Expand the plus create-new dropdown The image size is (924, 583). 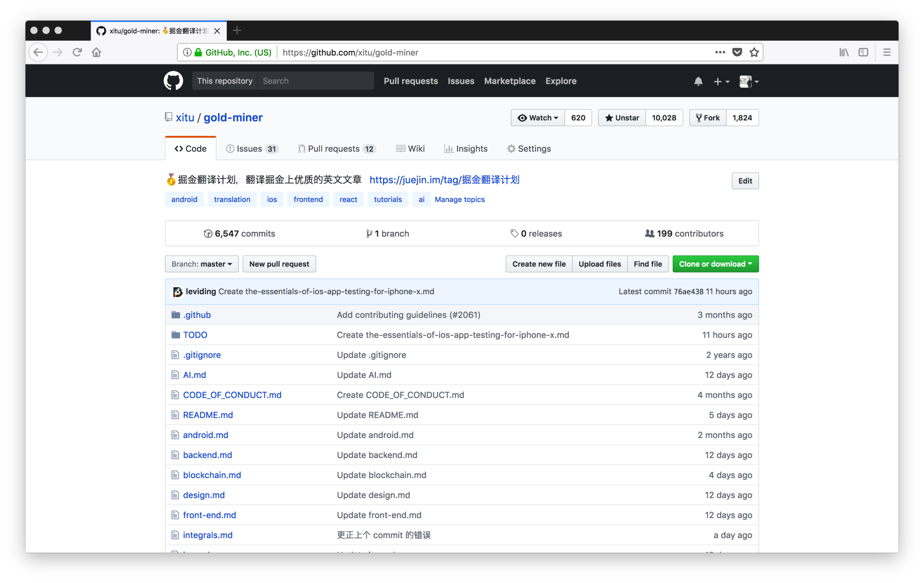pos(721,81)
